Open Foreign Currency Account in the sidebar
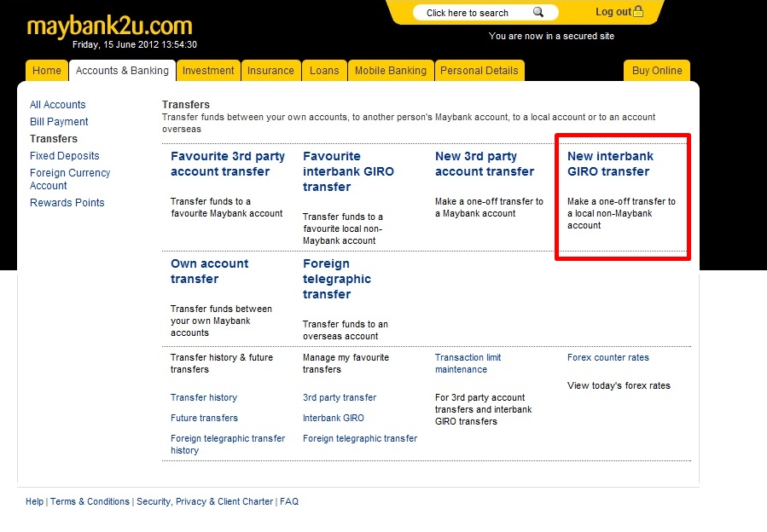767x532 pixels. (70, 179)
